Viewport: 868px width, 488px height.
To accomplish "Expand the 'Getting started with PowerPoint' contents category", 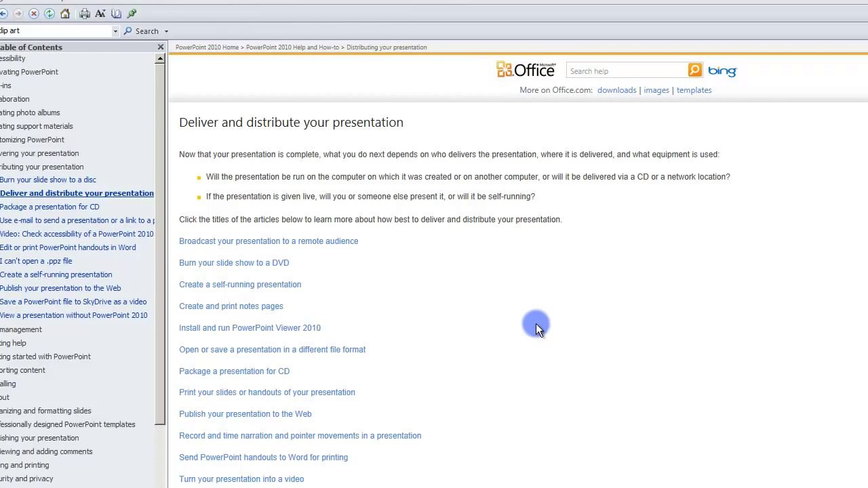I will tap(45, 357).
